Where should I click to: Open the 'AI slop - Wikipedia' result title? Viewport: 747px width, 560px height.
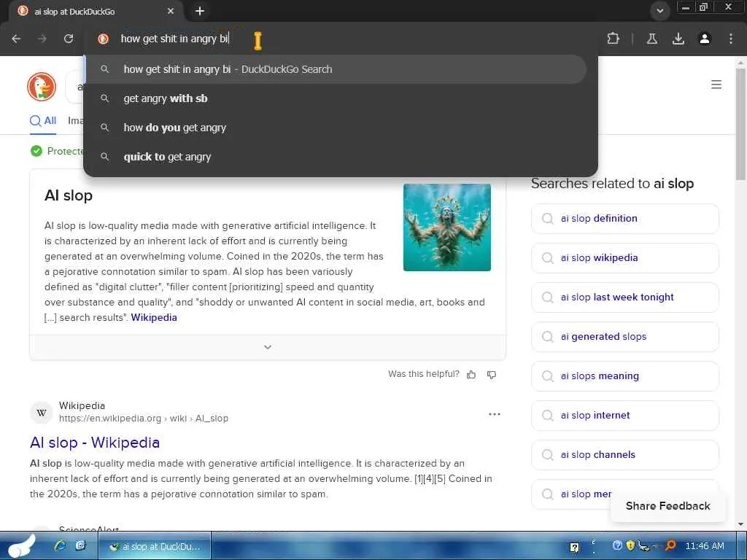tap(95, 443)
